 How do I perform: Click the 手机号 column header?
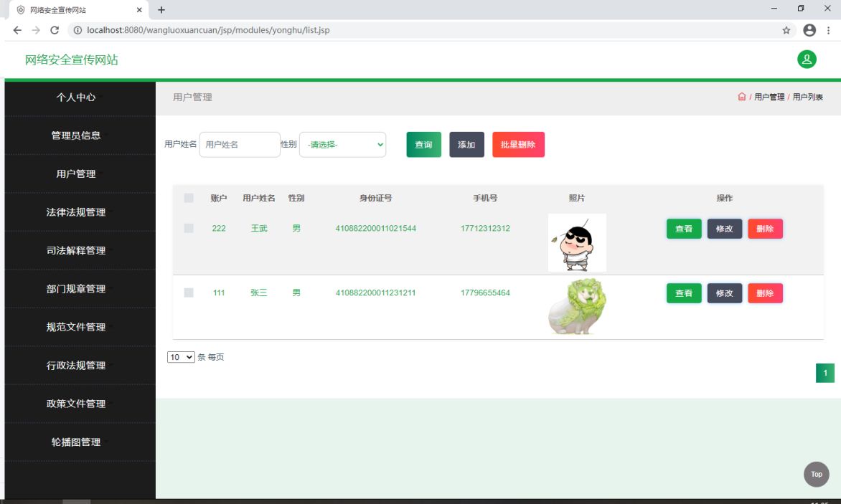pyautogui.click(x=485, y=198)
